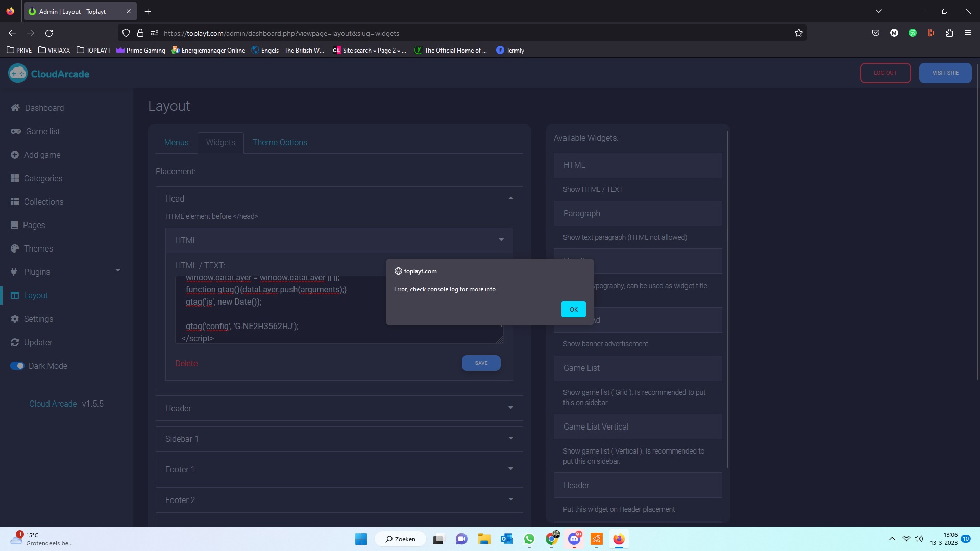Click the Plugins plug icon
The height and width of the screenshot is (551, 980).
tap(14, 272)
